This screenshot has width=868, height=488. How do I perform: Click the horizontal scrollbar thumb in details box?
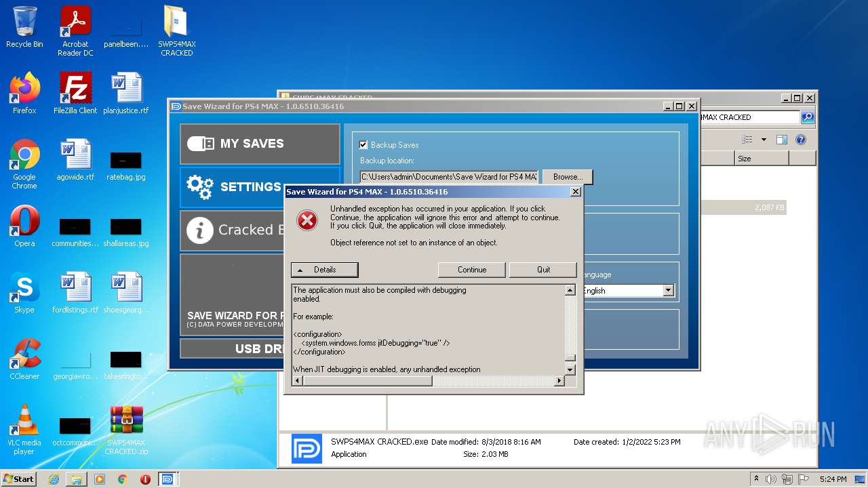[x=368, y=381]
